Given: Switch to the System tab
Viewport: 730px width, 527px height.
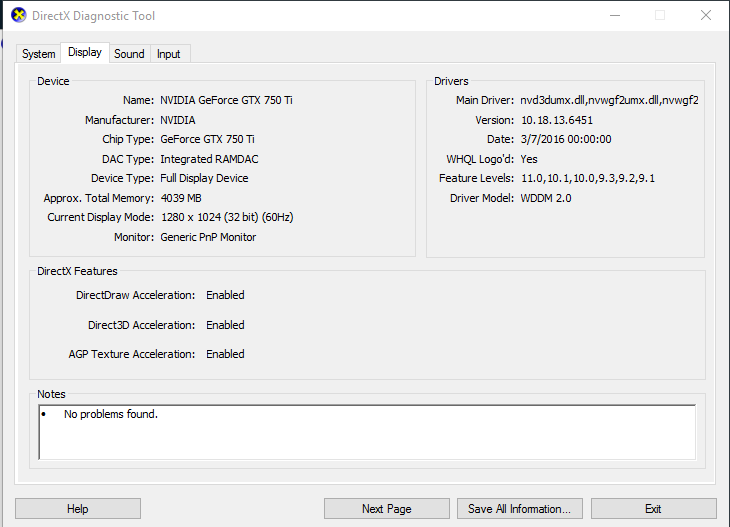Looking at the screenshot, I should 39,54.
